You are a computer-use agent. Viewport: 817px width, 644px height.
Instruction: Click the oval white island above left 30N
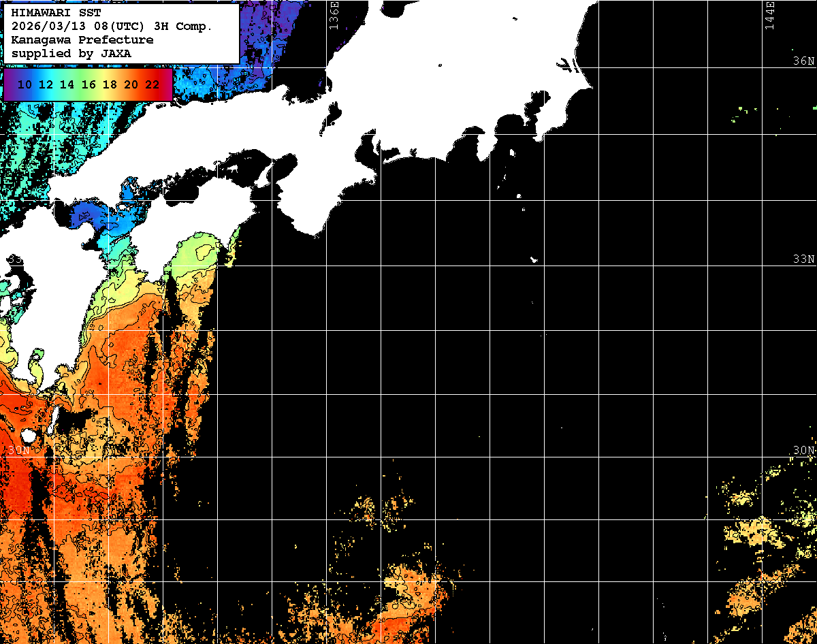(29, 435)
